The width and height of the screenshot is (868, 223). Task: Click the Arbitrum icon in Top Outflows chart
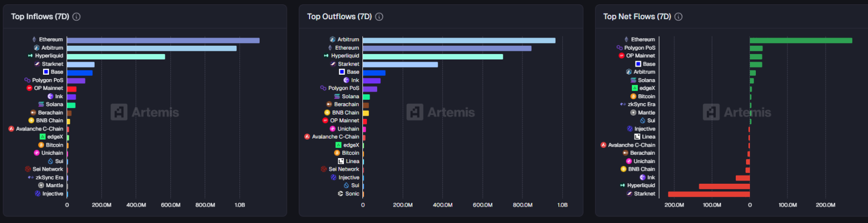[x=333, y=40]
